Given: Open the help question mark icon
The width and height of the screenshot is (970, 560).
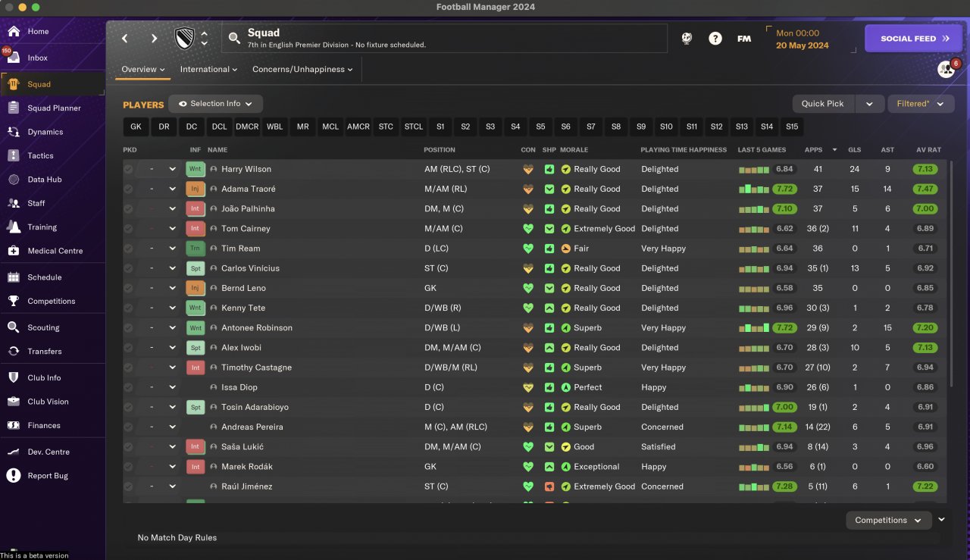Looking at the screenshot, I should coord(715,38).
